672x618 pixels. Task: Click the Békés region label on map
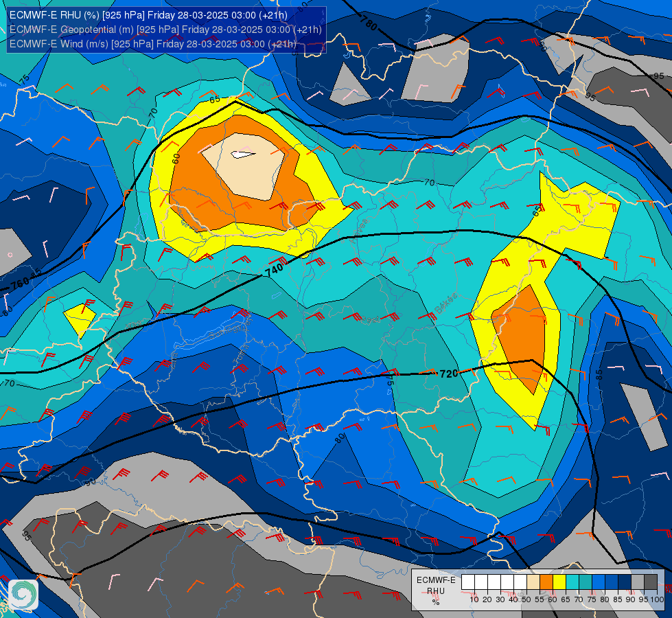[x=445, y=304]
